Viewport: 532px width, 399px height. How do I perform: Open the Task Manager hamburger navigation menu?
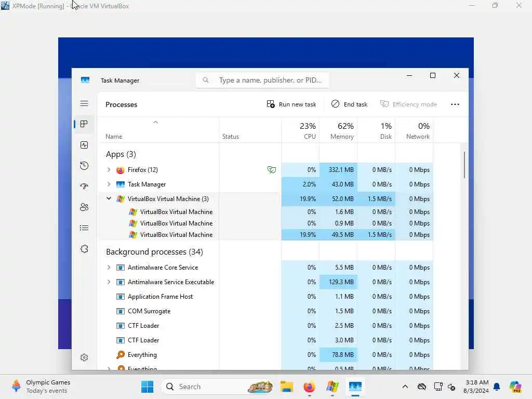[x=84, y=103]
